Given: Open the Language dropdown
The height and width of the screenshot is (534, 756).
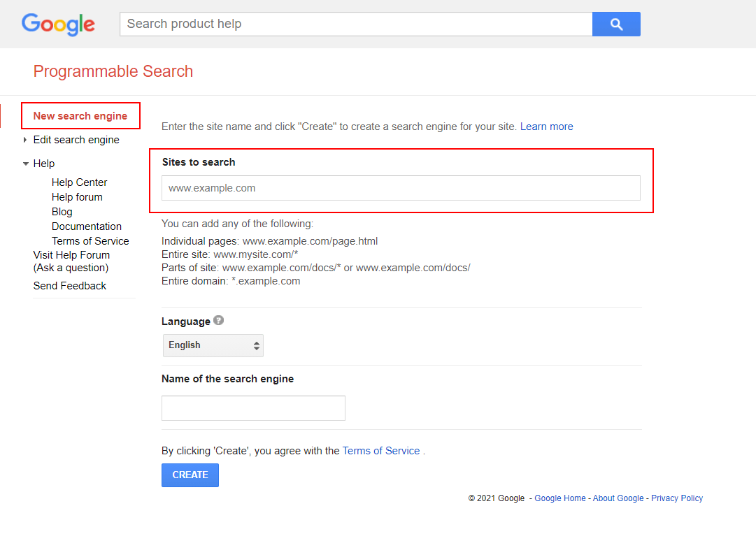Looking at the screenshot, I should pos(213,345).
